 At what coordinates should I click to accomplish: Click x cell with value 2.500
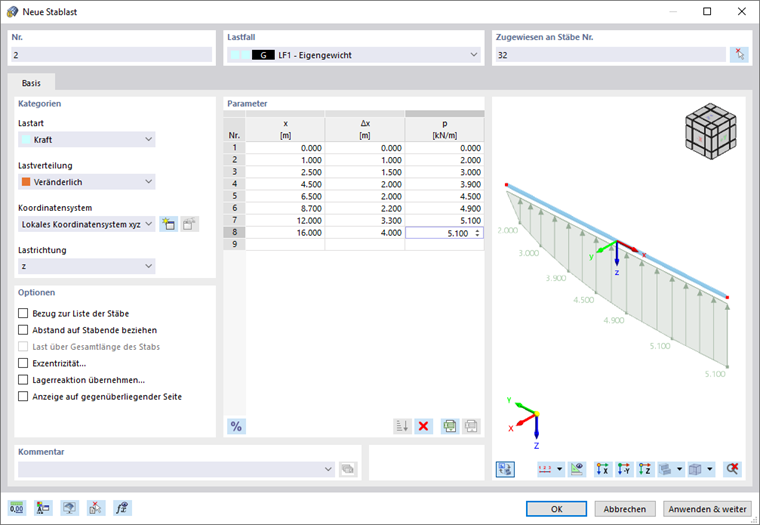pos(285,172)
